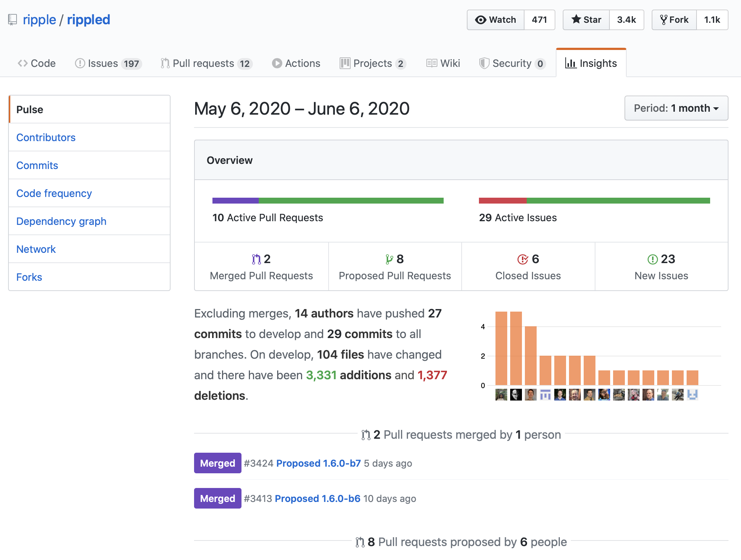741x560 pixels.
Task: Click the first contributor avatar under chart
Action: [501, 395]
